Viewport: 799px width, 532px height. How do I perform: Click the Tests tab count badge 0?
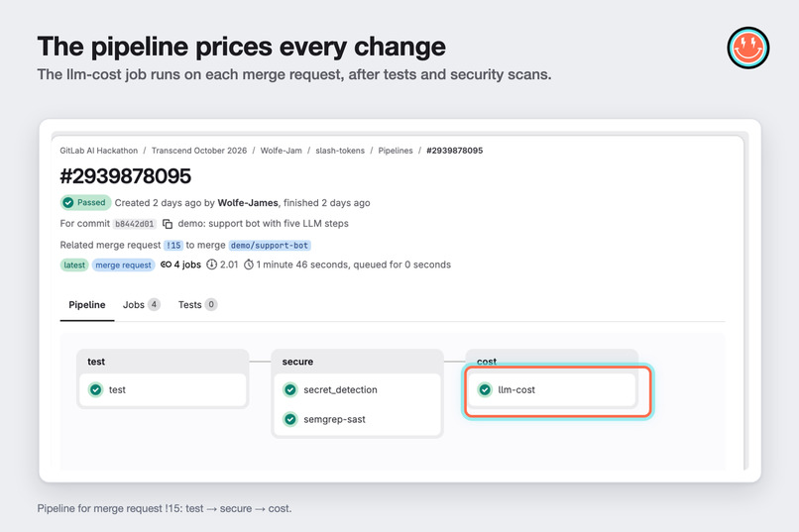pos(211,304)
